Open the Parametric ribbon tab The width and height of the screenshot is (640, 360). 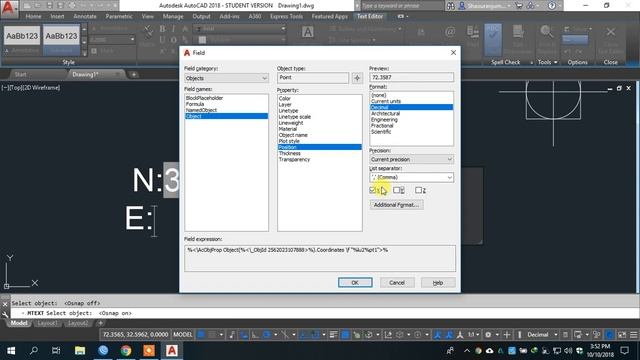[x=119, y=16]
